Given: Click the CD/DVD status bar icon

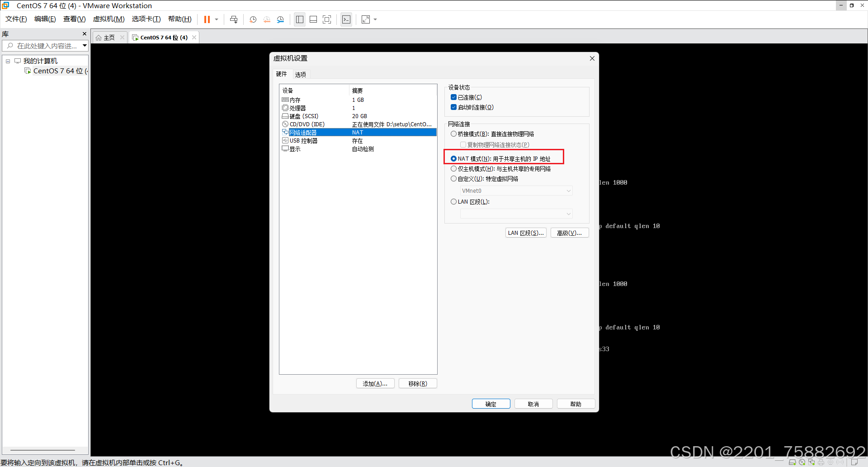Looking at the screenshot, I should (802, 462).
